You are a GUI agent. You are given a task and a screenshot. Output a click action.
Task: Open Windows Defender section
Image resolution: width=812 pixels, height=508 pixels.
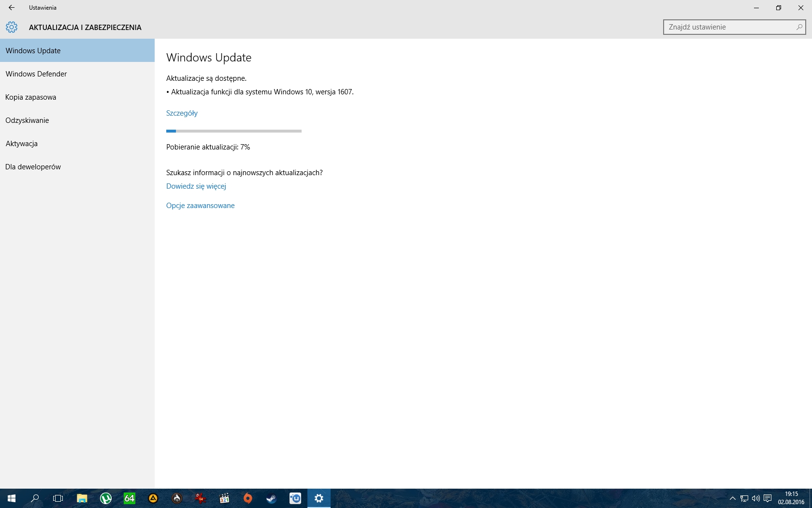77,74
